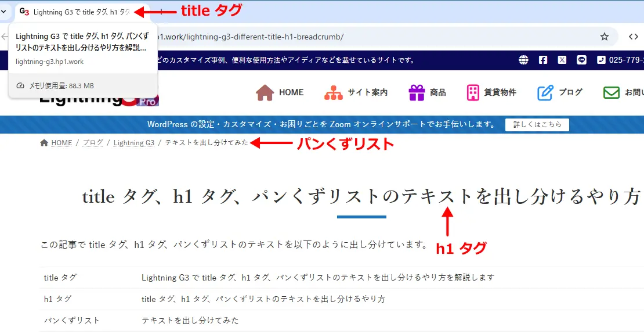Screen dimensions: 644x334
Task: Open the 商品 menu item
Action: pyautogui.click(x=438, y=92)
